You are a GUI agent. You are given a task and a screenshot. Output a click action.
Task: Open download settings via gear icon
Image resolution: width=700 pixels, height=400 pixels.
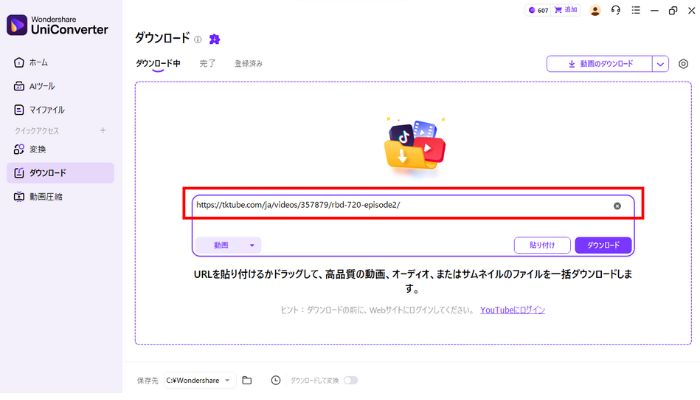click(x=683, y=64)
